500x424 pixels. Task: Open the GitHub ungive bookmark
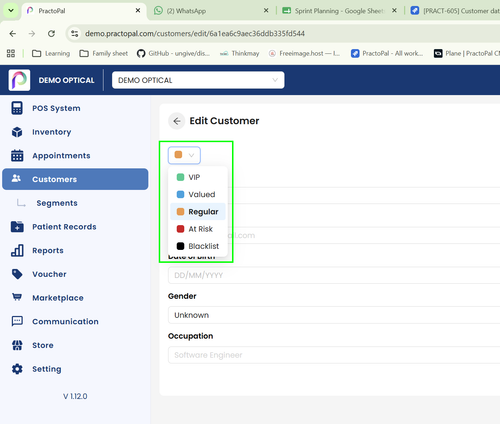point(174,53)
